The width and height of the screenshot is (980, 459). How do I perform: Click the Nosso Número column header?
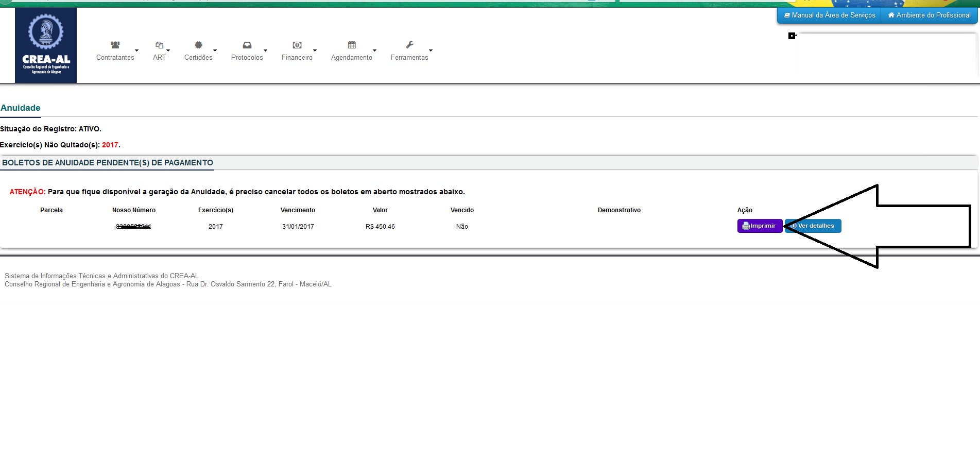(134, 210)
